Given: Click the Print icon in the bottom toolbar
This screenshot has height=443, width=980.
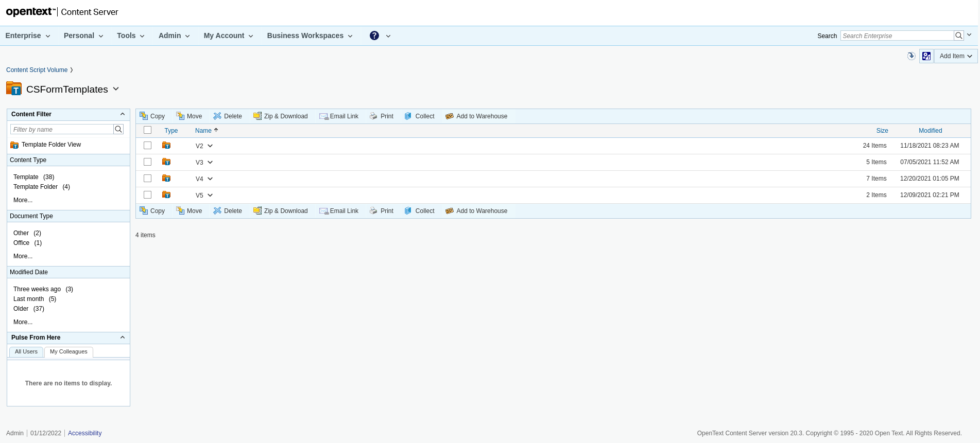Looking at the screenshot, I should [x=373, y=211].
